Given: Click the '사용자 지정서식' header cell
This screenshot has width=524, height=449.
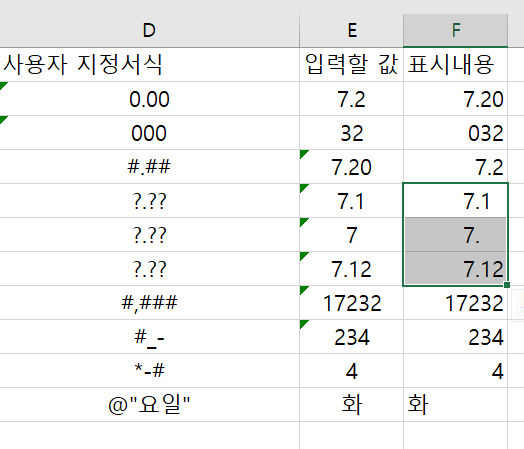Looking at the screenshot, I should click(x=149, y=64).
